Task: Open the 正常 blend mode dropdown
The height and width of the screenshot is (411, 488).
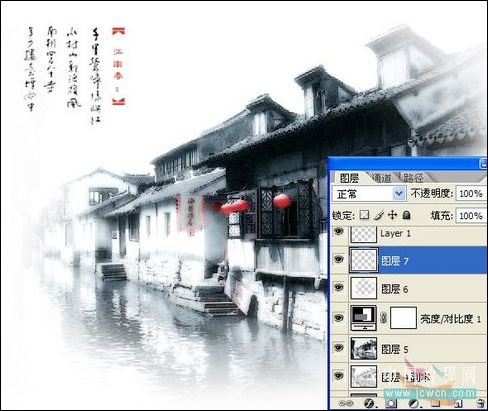Action: [x=369, y=194]
